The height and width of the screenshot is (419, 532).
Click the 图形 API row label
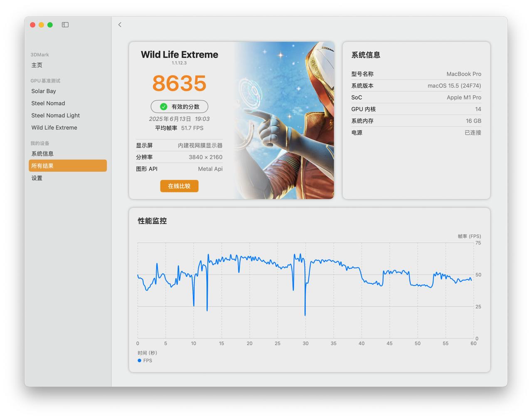[x=147, y=169]
